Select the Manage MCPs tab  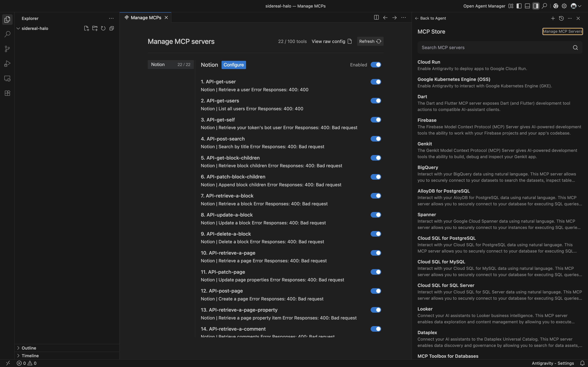tap(146, 17)
